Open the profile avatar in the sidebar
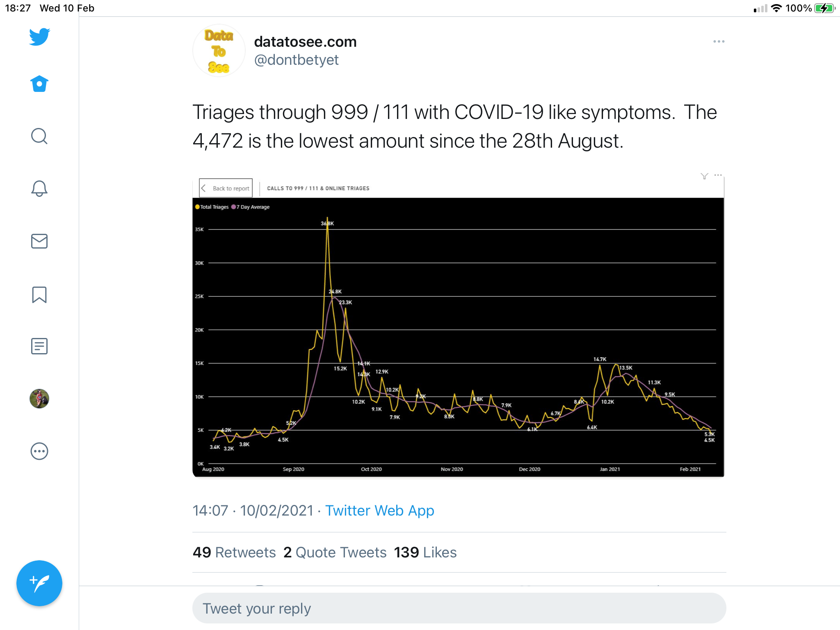 39,399
